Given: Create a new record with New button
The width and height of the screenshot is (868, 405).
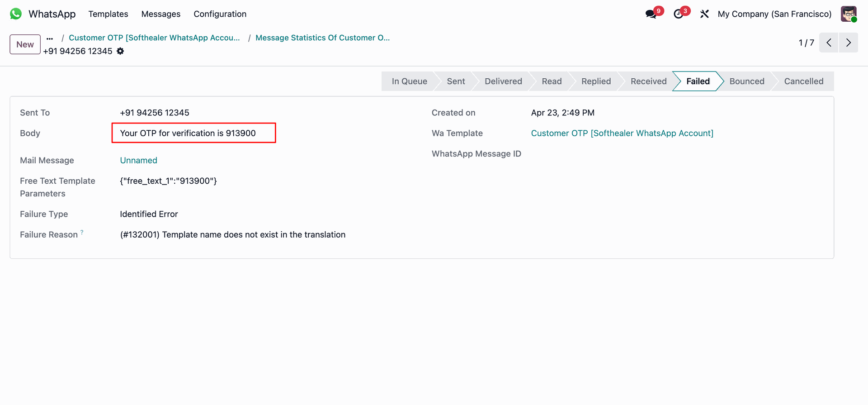Looking at the screenshot, I should tap(25, 44).
